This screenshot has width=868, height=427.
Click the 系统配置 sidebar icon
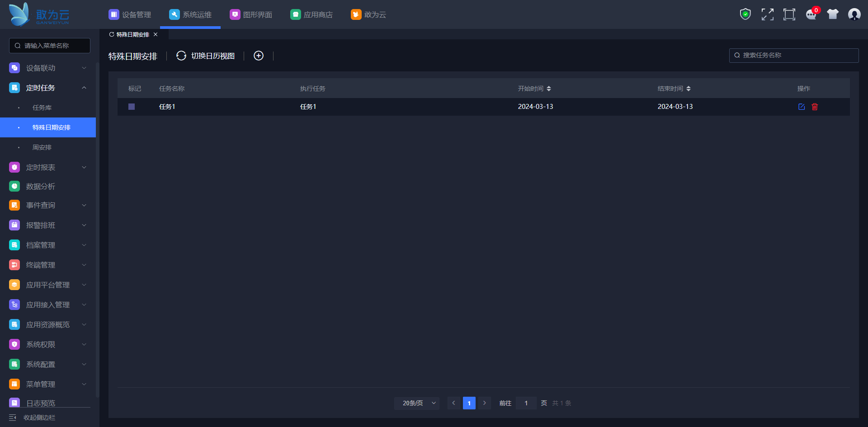[x=14, y=364]
